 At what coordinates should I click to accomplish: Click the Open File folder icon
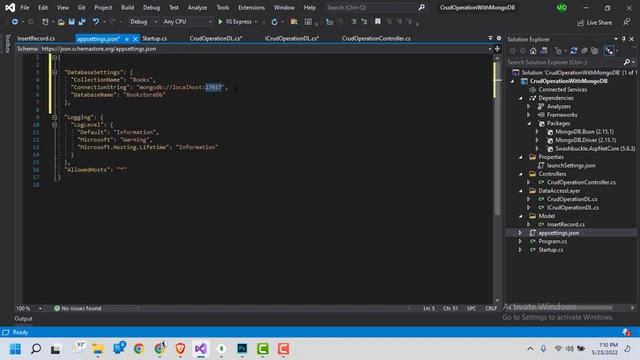point(61,22)
